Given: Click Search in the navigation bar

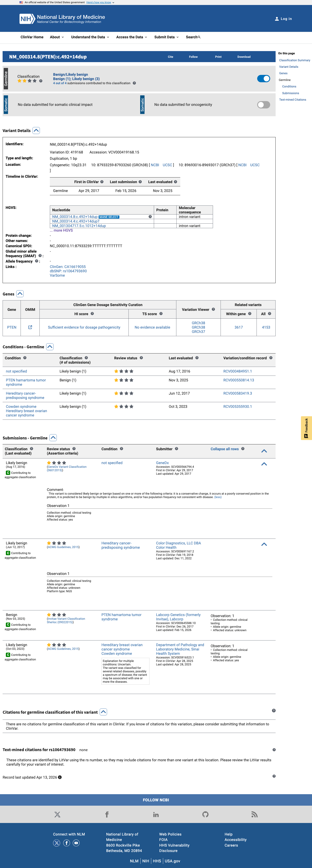Looking at the screenshot, I should (x=193, y=37).
